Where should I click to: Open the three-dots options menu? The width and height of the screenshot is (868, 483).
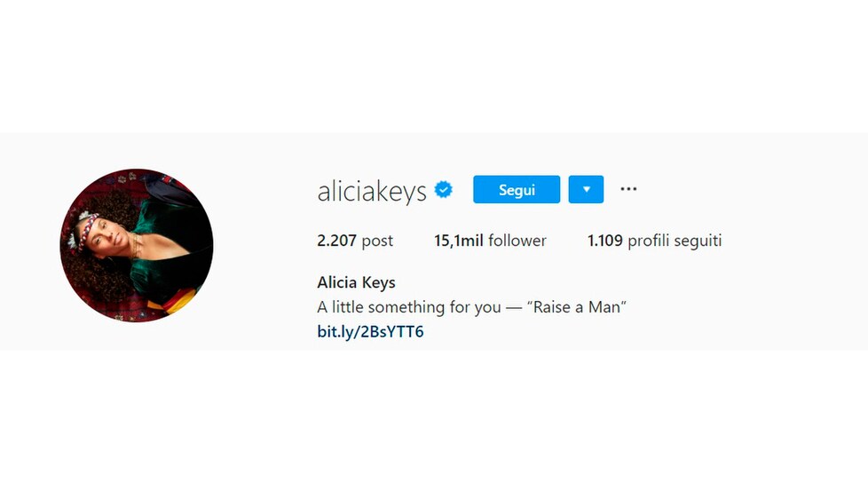[628, 189]
